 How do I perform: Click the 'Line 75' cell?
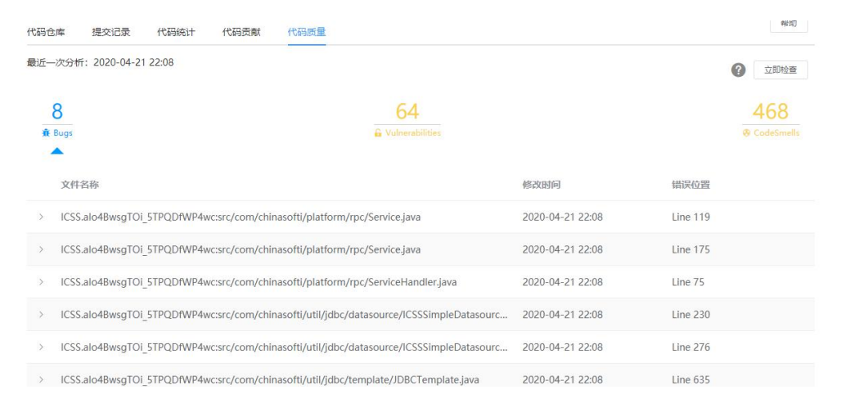[688, 283]
